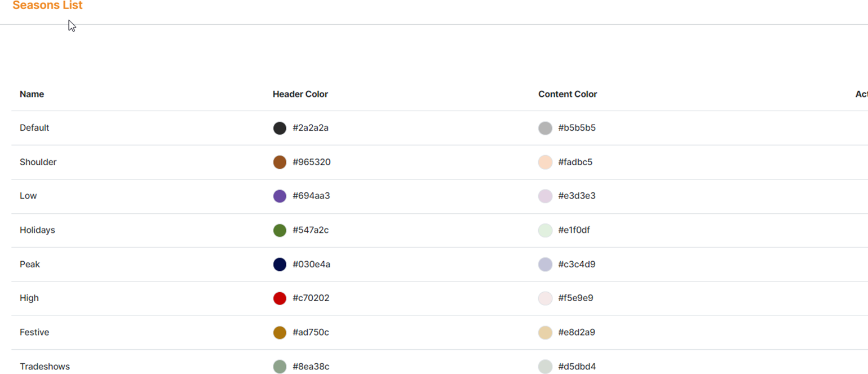Click the Holidays green header swatch
Viewport: 868px width, 374px height.
(x=280, y=230)
